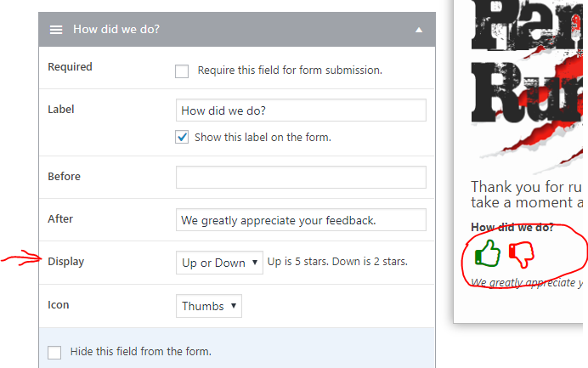588x368 pixels.
Task: Click the hamburger drag handle icon
Action: [x=56, y=30]
